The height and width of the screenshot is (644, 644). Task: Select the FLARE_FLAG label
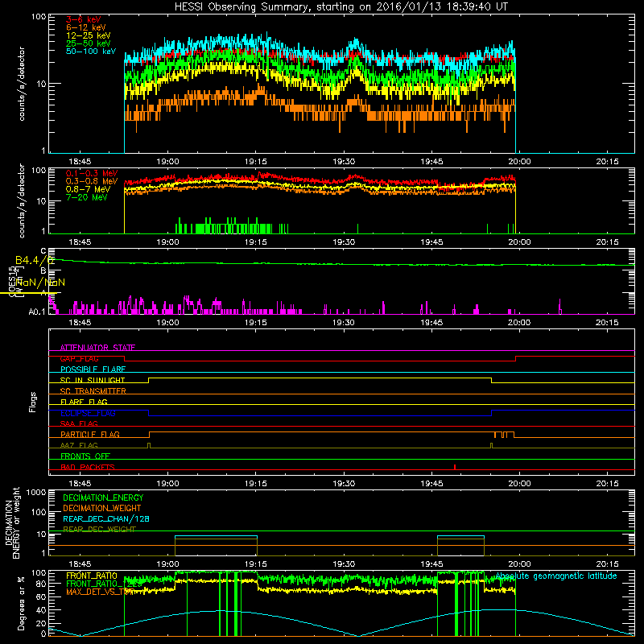(84, 402)
